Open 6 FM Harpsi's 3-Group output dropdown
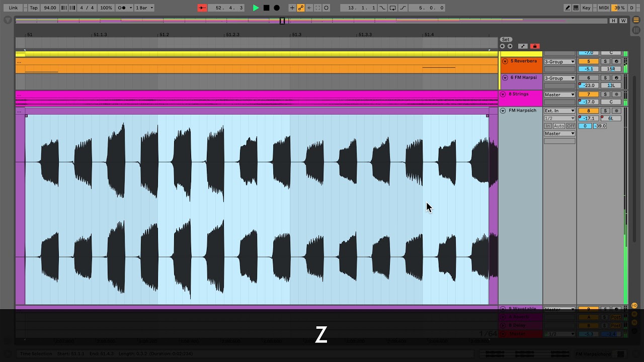 559,78
